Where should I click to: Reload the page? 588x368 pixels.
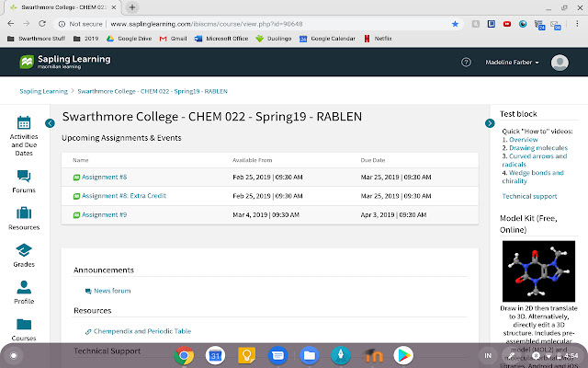point(42,24)
